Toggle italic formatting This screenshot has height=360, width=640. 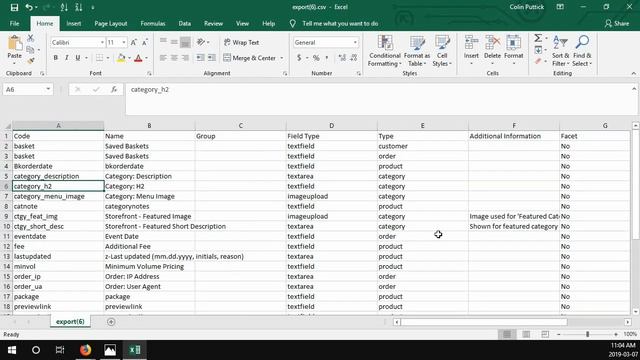point(67,58)
